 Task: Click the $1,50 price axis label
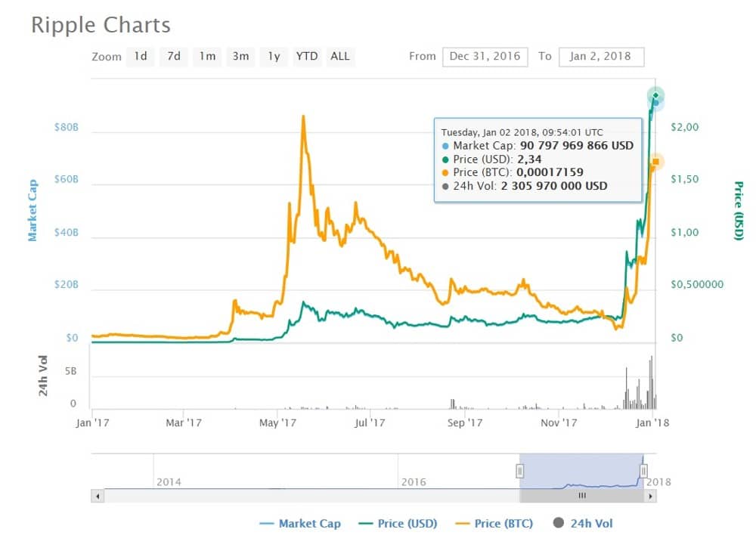coord(685,179)
